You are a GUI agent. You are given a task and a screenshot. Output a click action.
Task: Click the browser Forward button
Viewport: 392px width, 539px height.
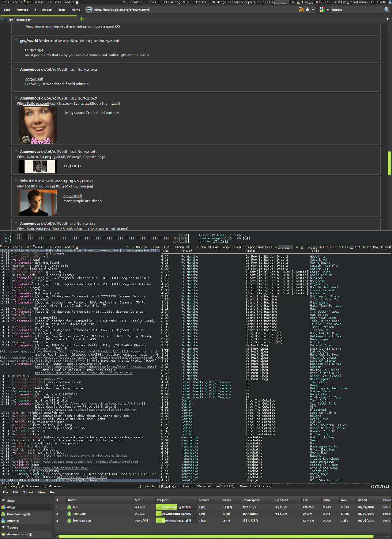[22, 10]
